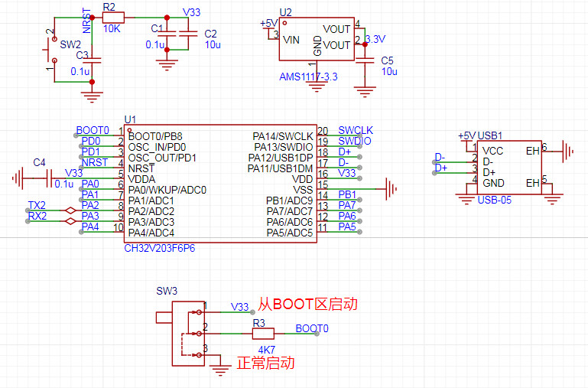This screenshot has height=388, width=588.
Task: Select the SWDIO net label
Action: click(354, 142)
